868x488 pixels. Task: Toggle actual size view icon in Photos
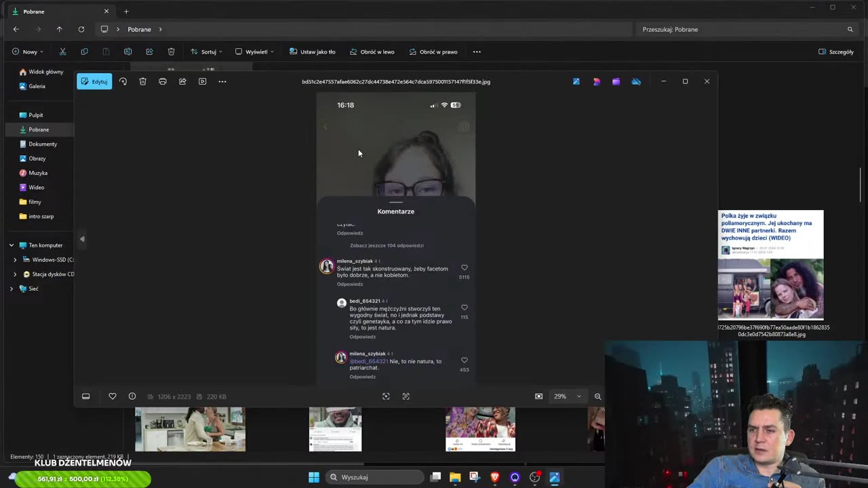[x=539, y=396]
